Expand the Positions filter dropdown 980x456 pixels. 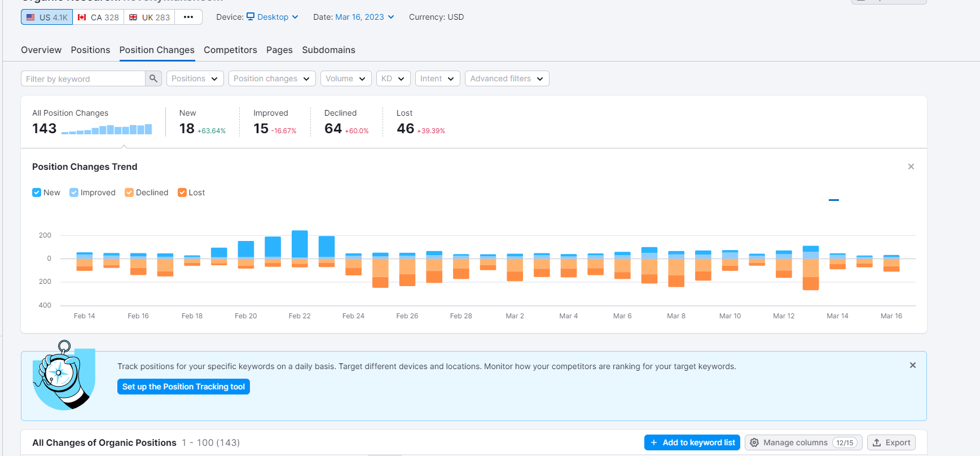(x=195, y=78)
